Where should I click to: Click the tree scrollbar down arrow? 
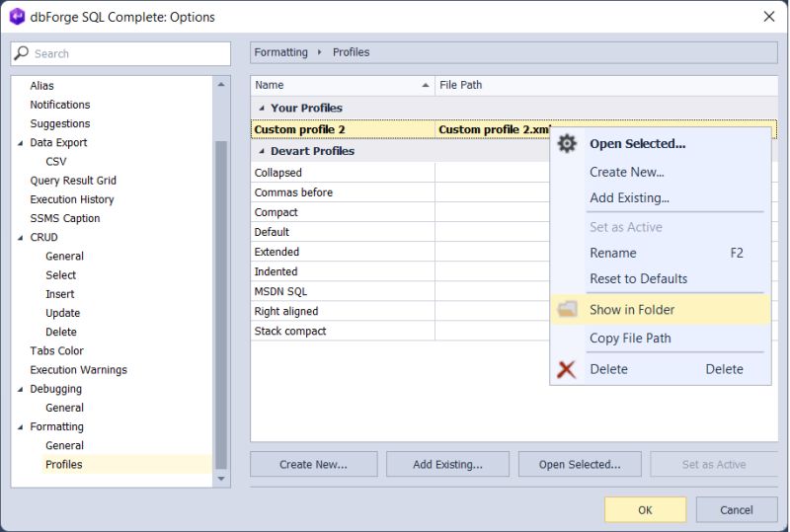point(221,479)
